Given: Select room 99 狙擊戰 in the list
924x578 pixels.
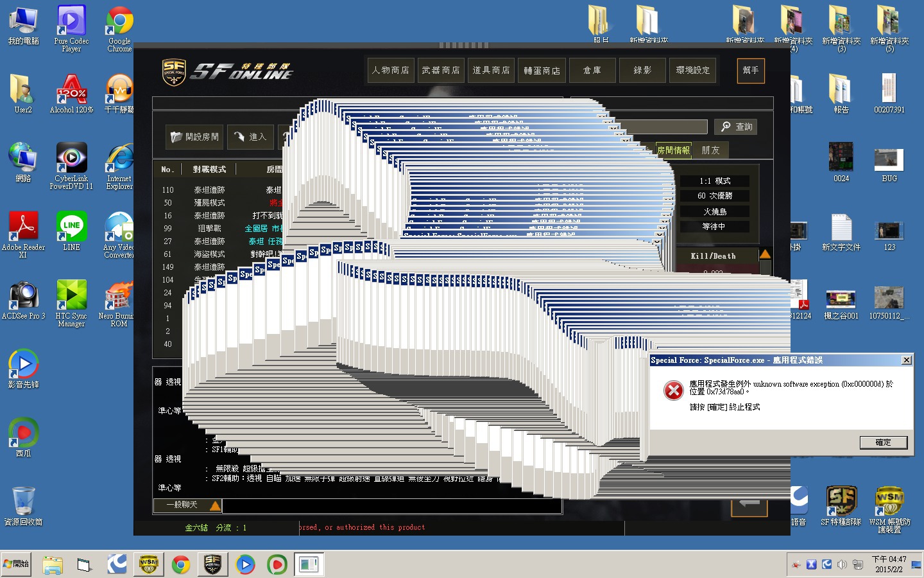Looking at the screenshot, I should [x=219, y=229].
